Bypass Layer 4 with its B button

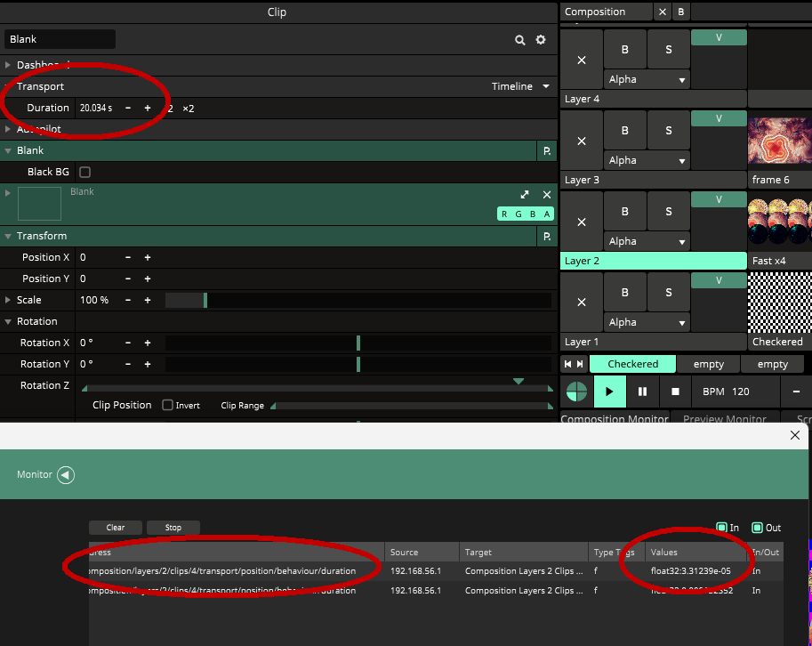click(624, 49)
